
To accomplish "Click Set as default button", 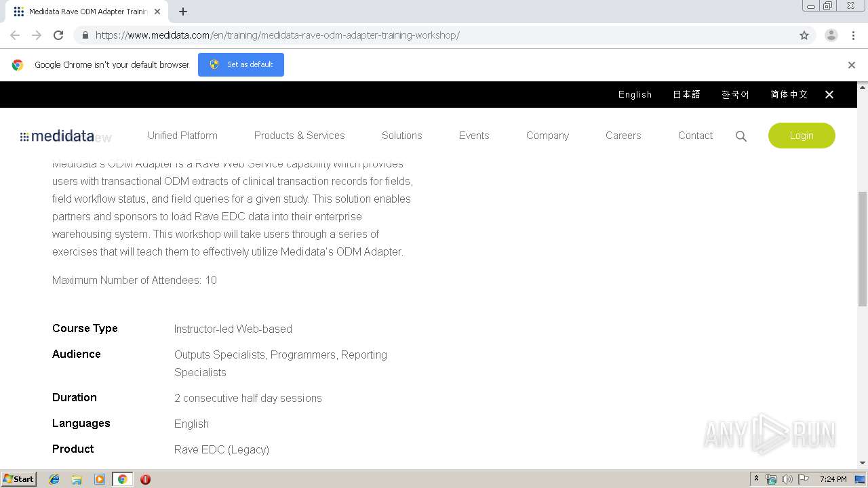I will click(241, 64).
